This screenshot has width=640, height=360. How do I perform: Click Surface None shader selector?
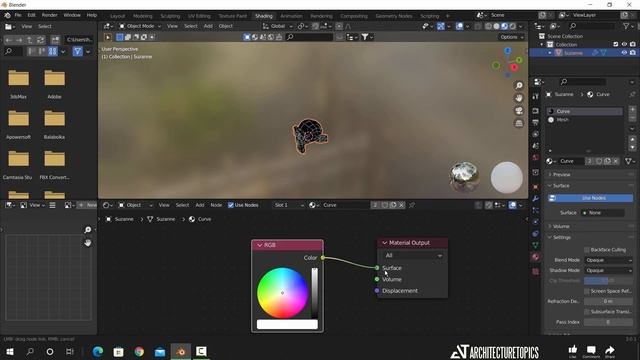[x=602, y=213]
